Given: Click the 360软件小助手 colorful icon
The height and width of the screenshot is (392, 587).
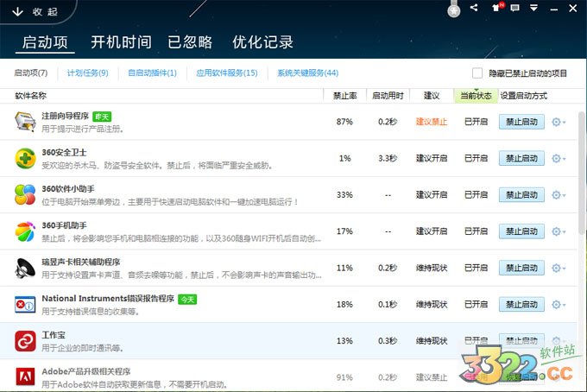Looking at the screenshot, I should tap(25, 194).
